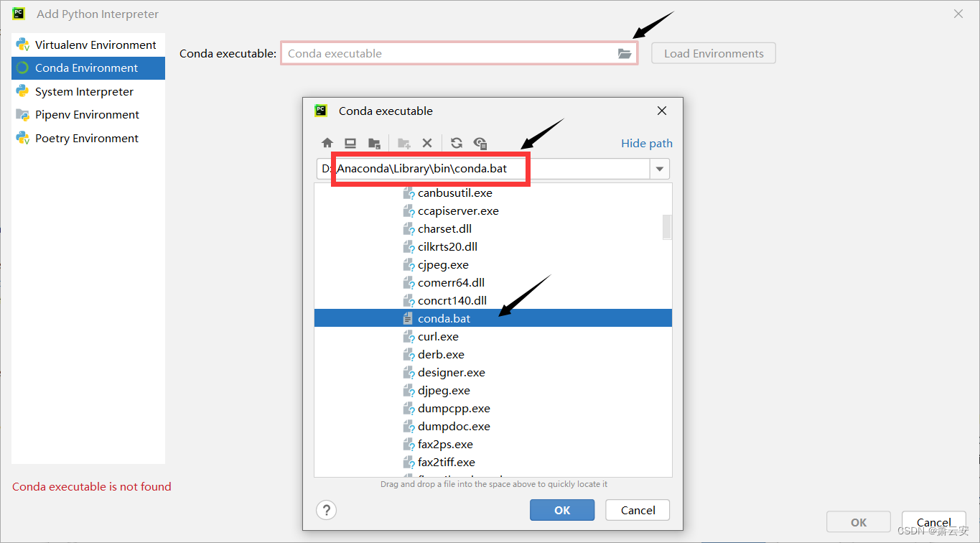Click the help question mark button
980x543 pixels.
pyautogui.click(x=327, y=510)
